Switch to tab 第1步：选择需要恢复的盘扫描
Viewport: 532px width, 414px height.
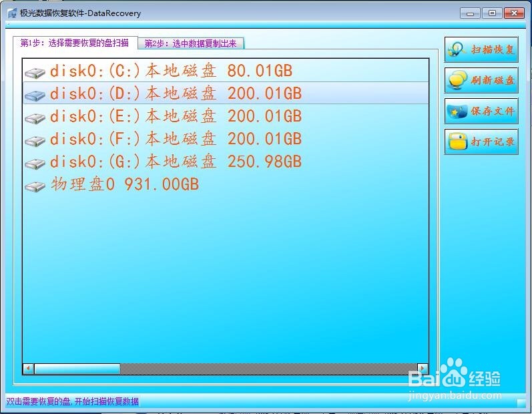75,43
